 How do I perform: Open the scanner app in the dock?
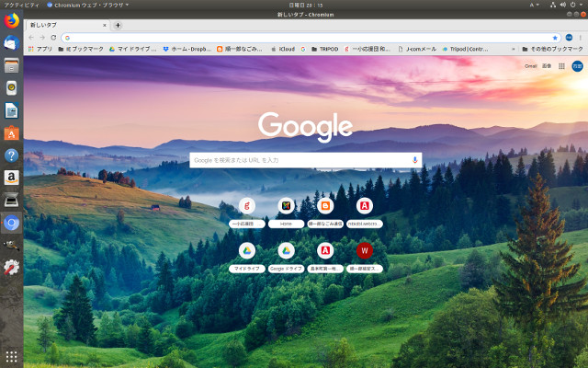click(12, 201)
